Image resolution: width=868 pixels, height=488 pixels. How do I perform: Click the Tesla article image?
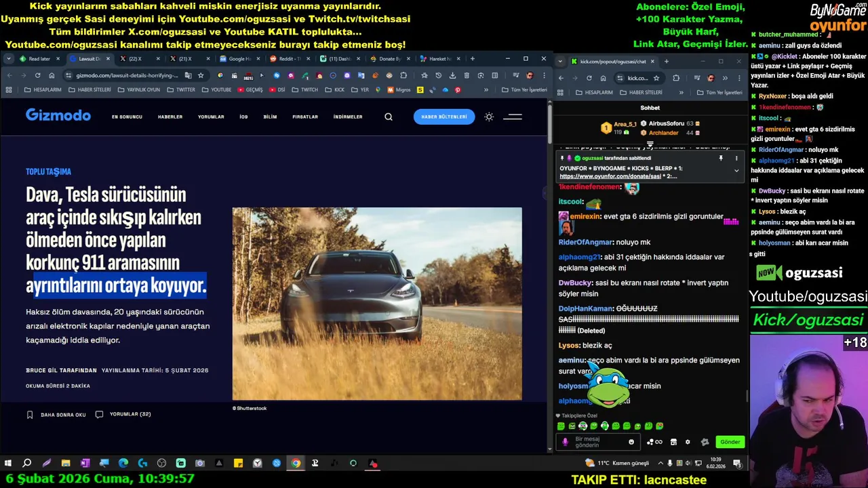pos(377,304)
